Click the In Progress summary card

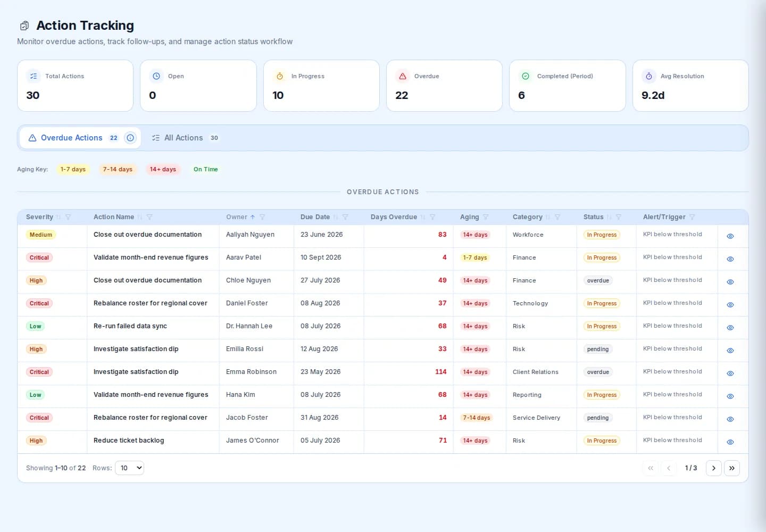click(321, 86)
